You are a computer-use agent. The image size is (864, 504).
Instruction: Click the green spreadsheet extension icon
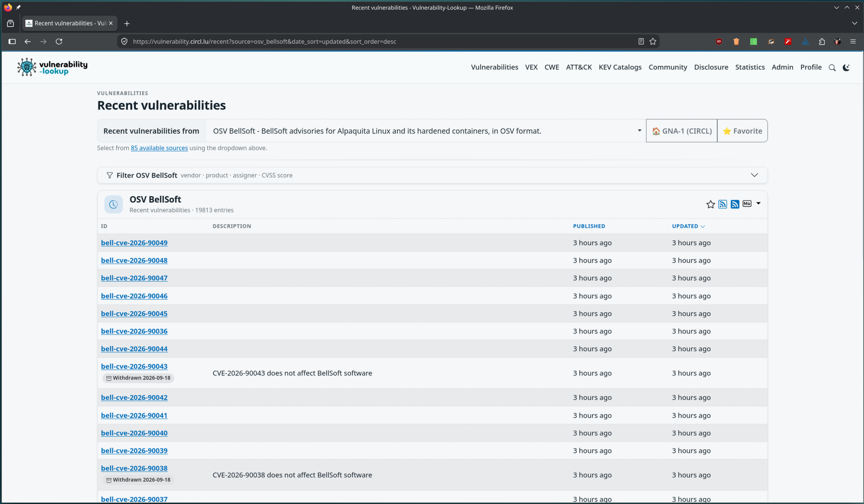pos(753,42)
